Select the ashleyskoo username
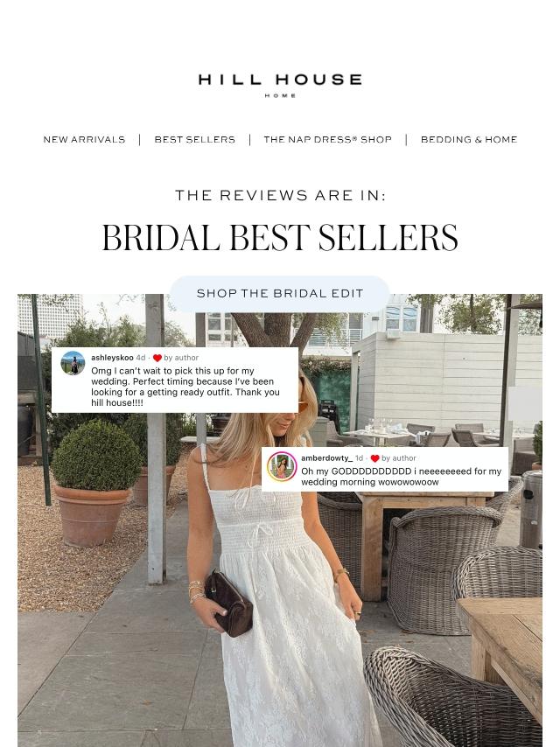 coord(112,357)
